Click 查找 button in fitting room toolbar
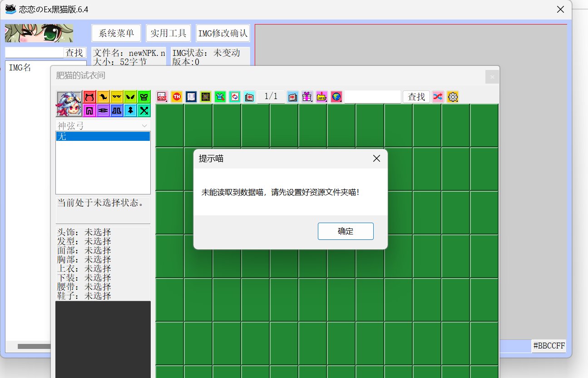 pyautogui.click(x=416, y=97)
